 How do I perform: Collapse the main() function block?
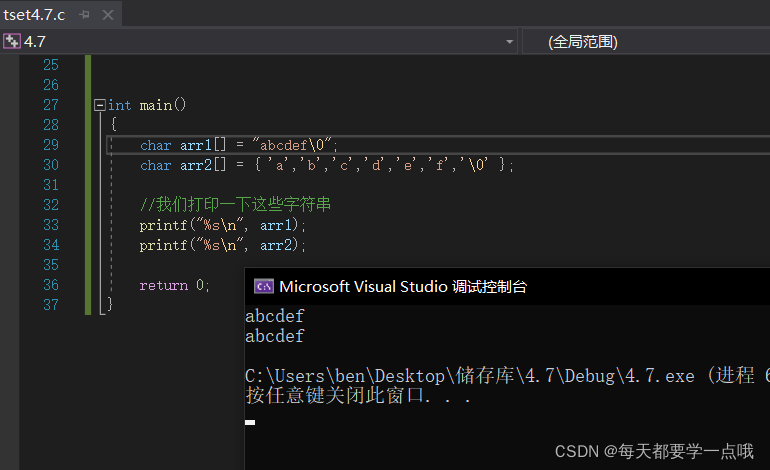(99, 105)
